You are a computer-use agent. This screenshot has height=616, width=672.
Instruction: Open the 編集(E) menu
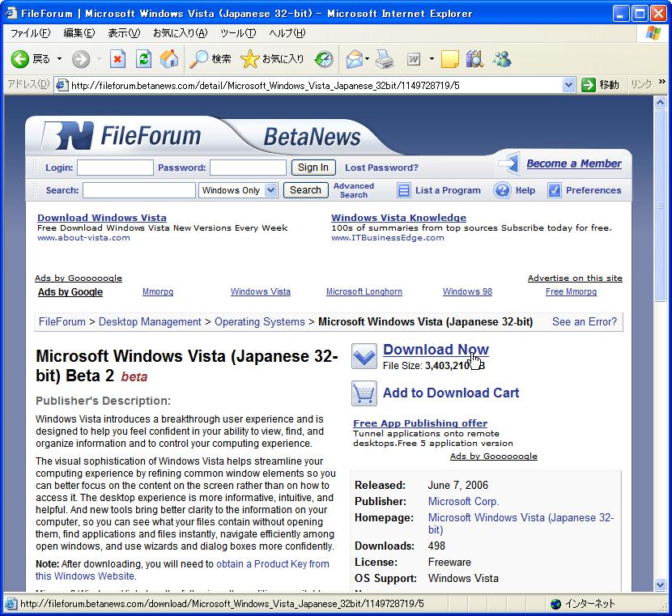pos(79,33)
